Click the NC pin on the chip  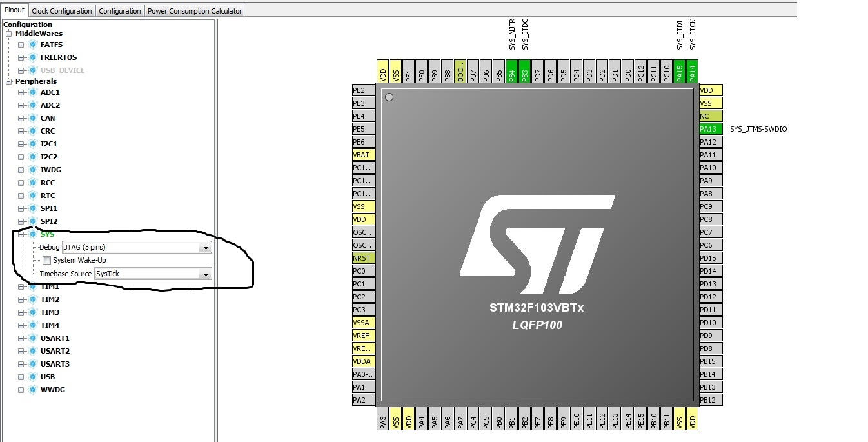pos(711,116)
